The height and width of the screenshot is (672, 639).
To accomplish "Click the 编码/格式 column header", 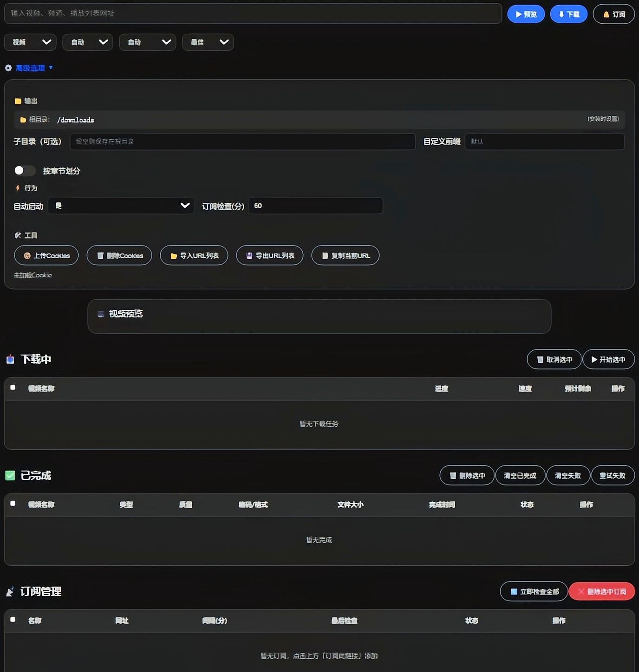I will tap(253, 504).
